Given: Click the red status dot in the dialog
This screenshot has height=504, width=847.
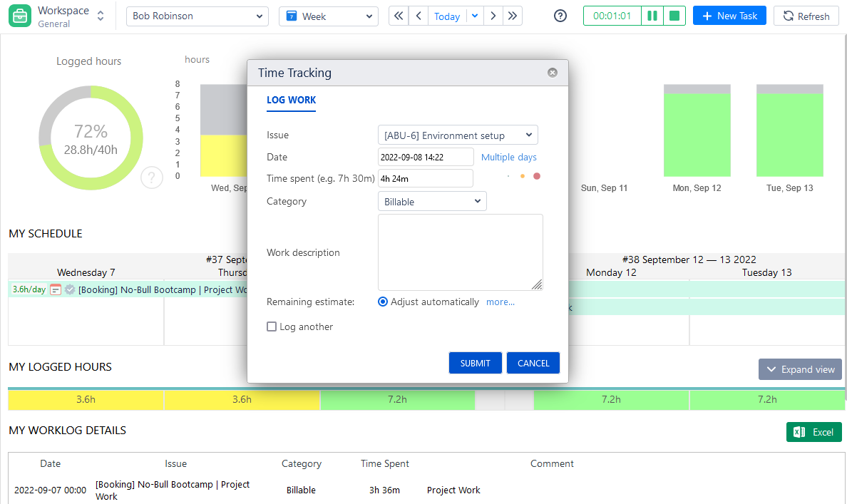Looking at the screenshot, I should 536,175.
